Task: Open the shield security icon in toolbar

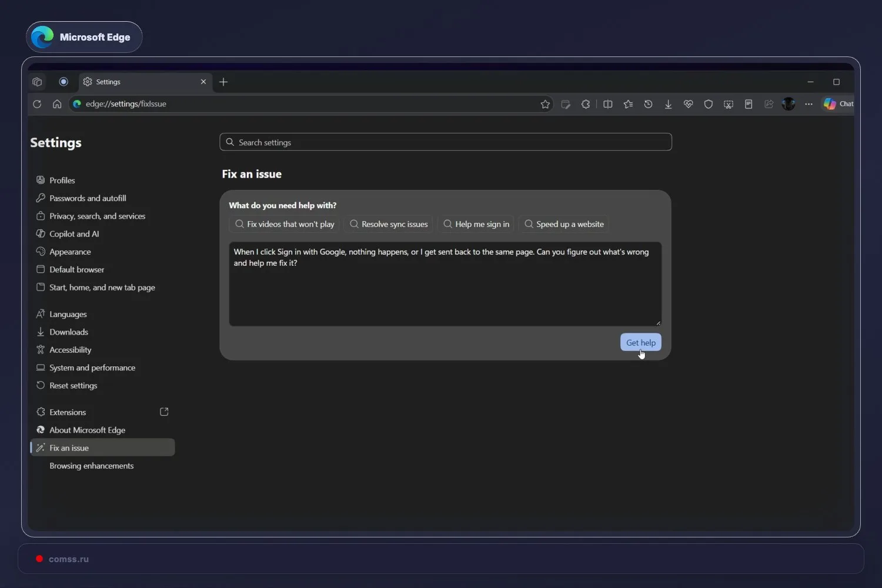Action: pos(708,104)
